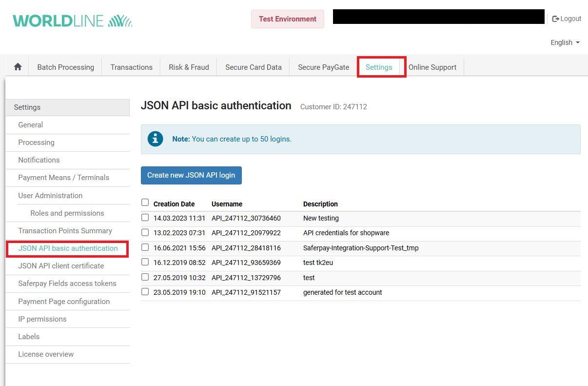Open the Risk & Fraud tab
Image resolution: width=588 pixels, height=386 pixels.
(189, 67)
